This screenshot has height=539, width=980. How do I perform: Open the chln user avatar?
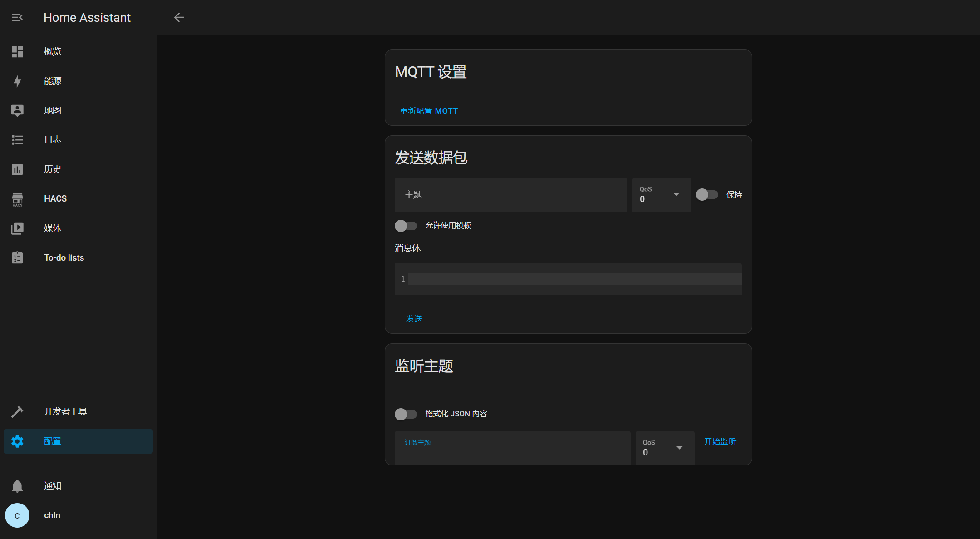click(17, 515)
